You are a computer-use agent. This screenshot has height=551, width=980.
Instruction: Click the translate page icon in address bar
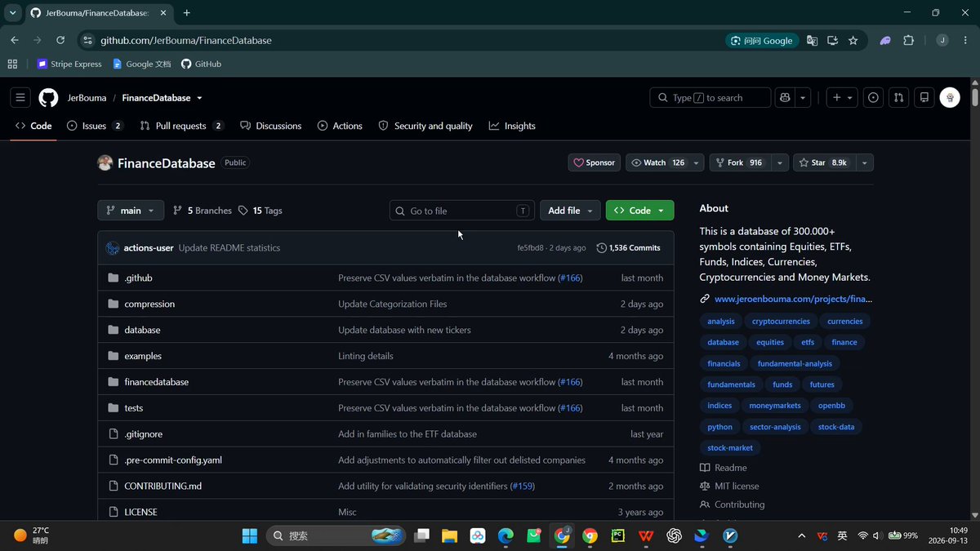[x=812, y=40]
